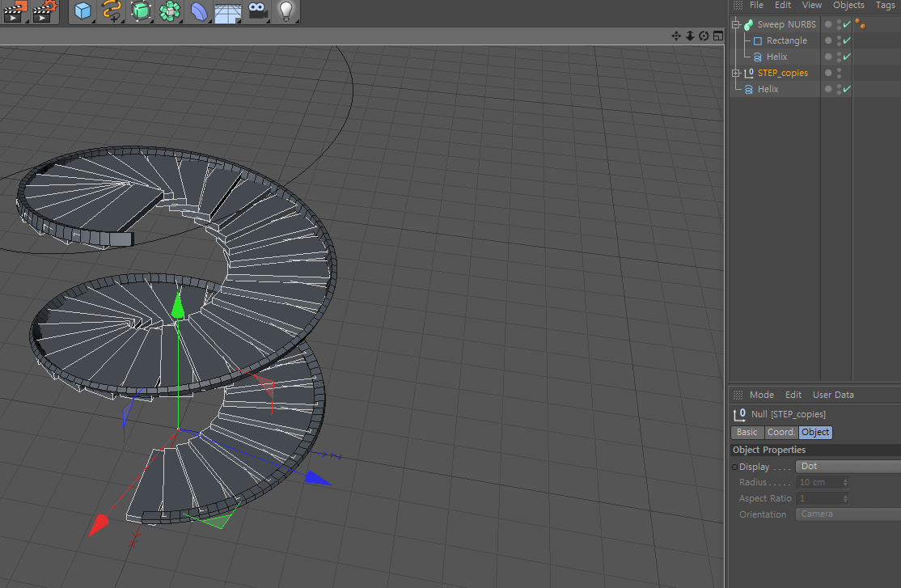
Task: Expand the STEP_copies hierarchy
Action: coord(735,73)
